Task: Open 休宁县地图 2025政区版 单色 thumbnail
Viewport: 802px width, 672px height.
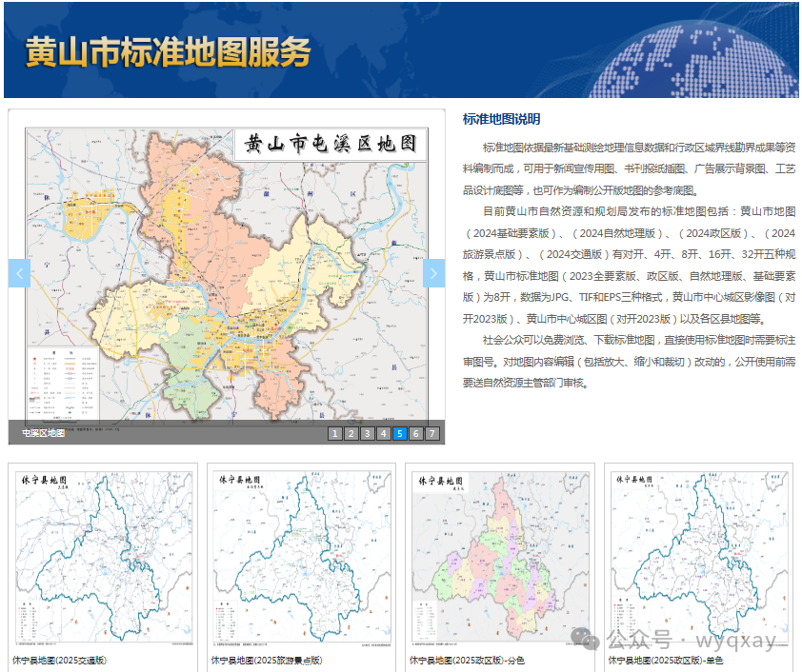Action: point(699,558)
